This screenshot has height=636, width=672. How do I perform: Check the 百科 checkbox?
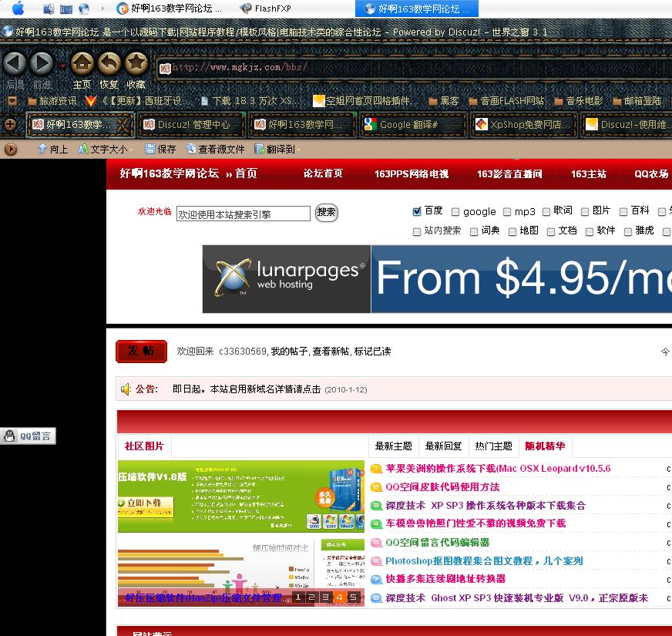[x=623, y=211]
